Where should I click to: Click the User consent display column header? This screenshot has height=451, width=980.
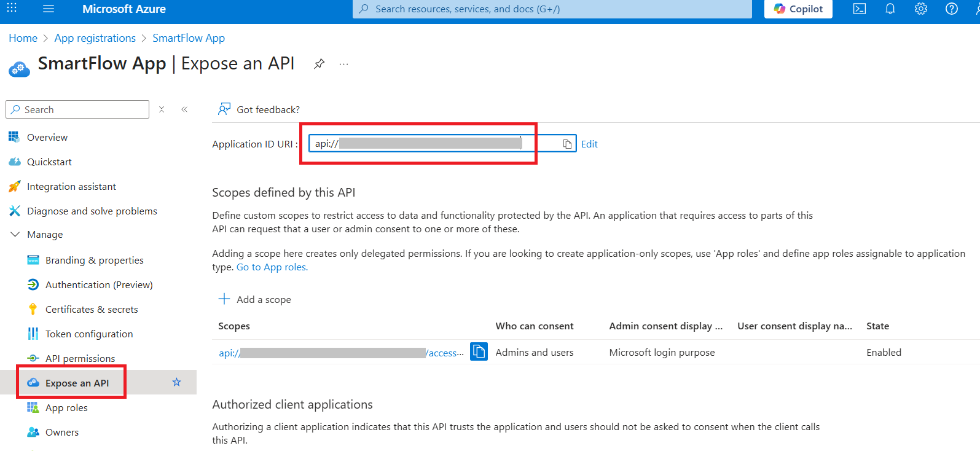coord(795,326)
